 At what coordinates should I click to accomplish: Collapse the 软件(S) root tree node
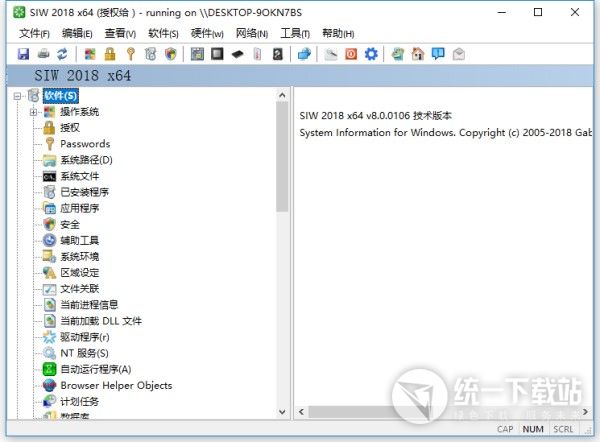[x=20, y=96]
